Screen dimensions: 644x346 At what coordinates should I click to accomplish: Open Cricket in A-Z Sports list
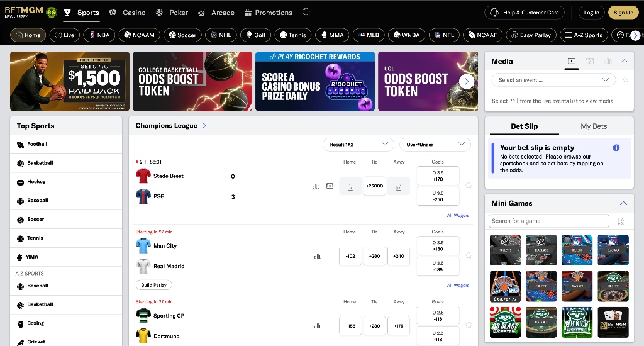(x=66, y=341)
